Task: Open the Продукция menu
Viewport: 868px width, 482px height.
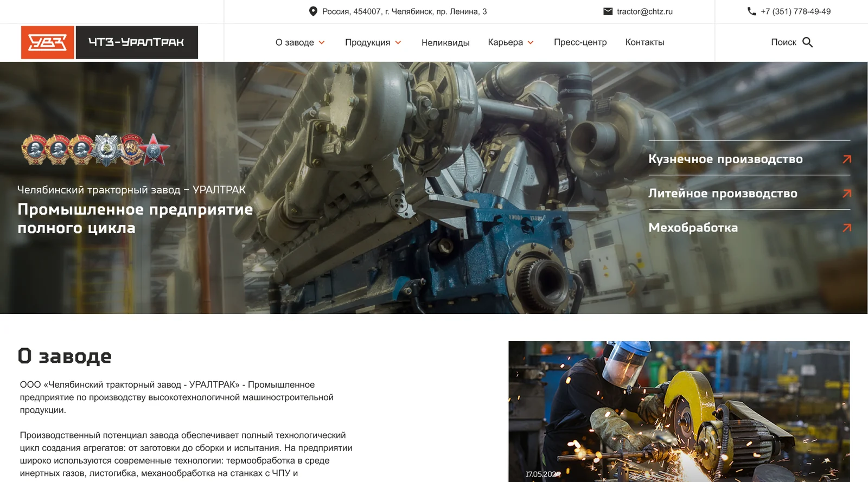Action: coord(367,42)
